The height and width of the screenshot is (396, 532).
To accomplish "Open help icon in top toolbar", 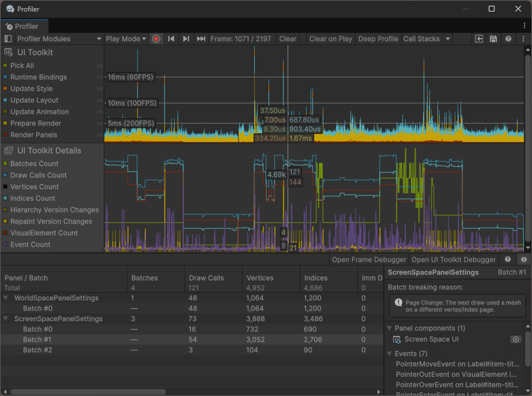I will [x=508, y=39].
